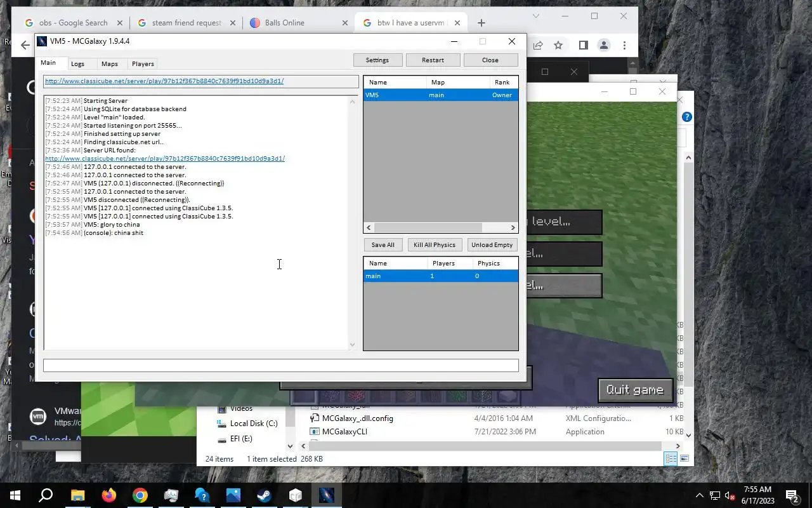
Task: Toggle Chrome side panel icon
Action: (583, 45)
